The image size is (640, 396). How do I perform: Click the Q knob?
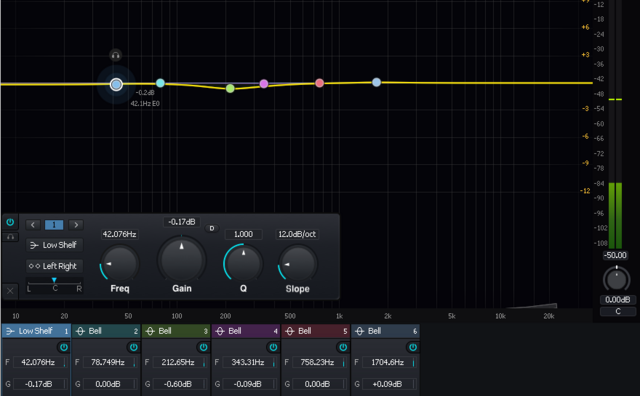coord(243,264)
